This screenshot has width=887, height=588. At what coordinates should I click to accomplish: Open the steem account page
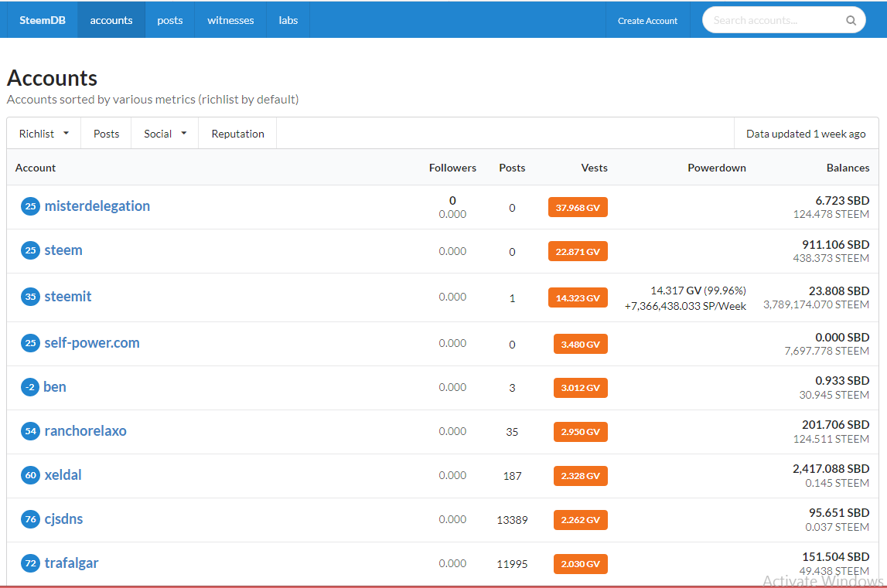coord(63,250)
